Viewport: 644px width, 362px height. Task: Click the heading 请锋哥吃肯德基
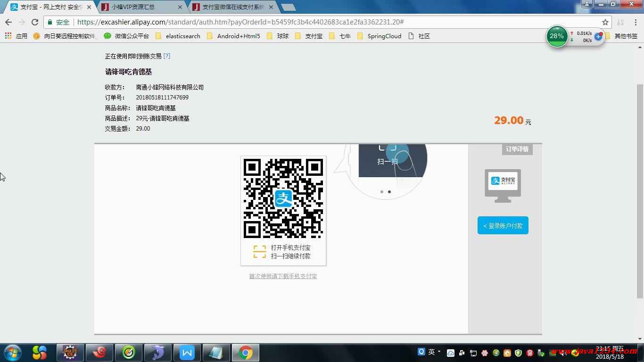tap(128, 72)
